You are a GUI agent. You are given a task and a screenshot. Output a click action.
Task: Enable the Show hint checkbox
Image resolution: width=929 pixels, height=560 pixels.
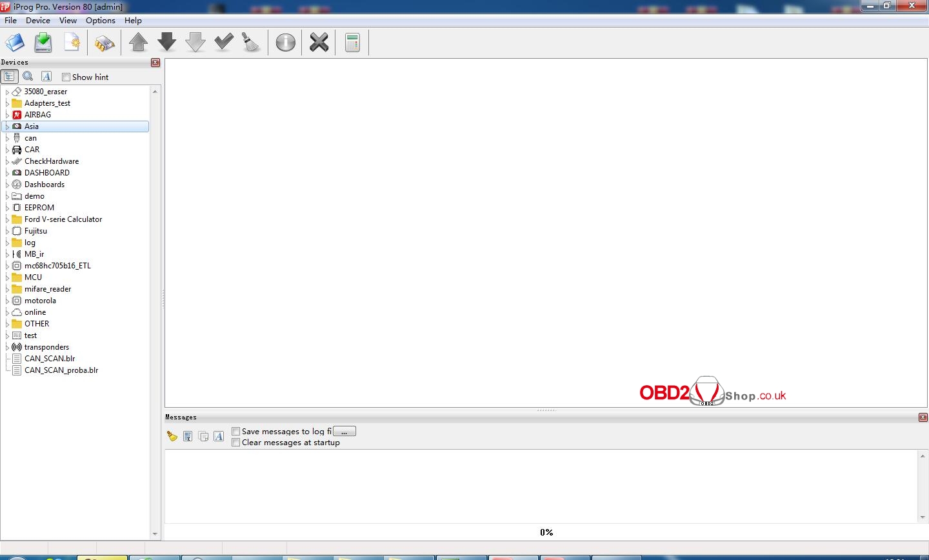[66, 77]
